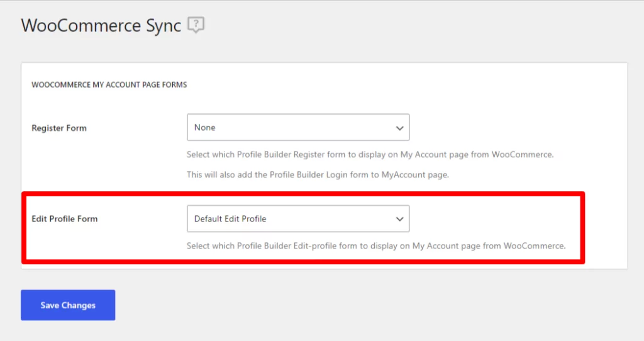Click the Register Form label

click(59, 128)
